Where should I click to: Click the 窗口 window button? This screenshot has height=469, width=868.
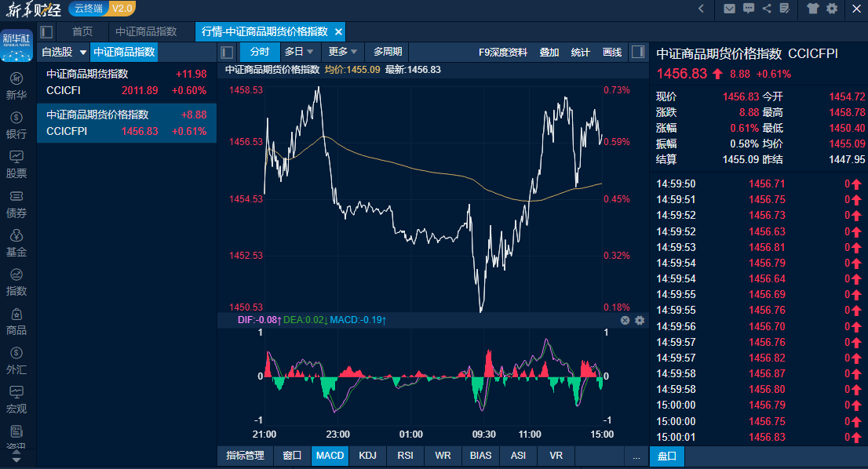click(x=292, y=456)
